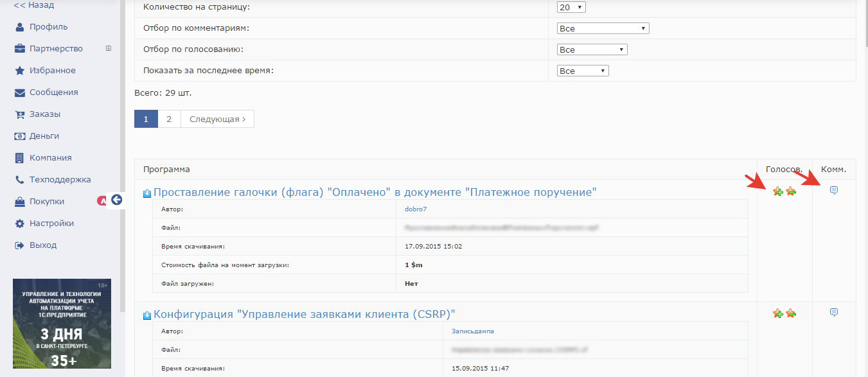Click the Настройки gear icon

tap(19, 224)
